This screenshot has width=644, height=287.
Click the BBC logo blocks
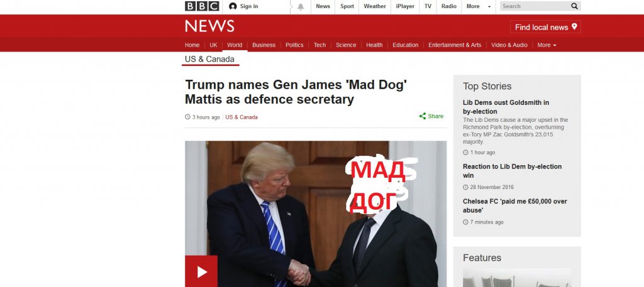(202, 6)
